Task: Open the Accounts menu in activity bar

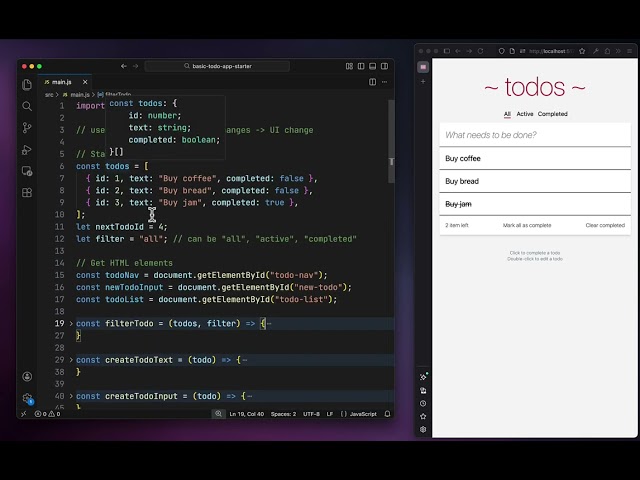Action: pos(27,376)
